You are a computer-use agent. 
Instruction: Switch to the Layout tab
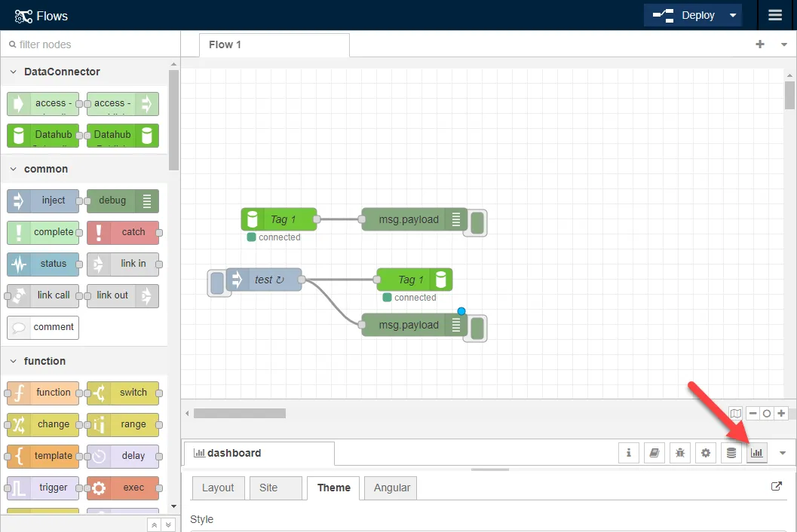pos(218,488)
